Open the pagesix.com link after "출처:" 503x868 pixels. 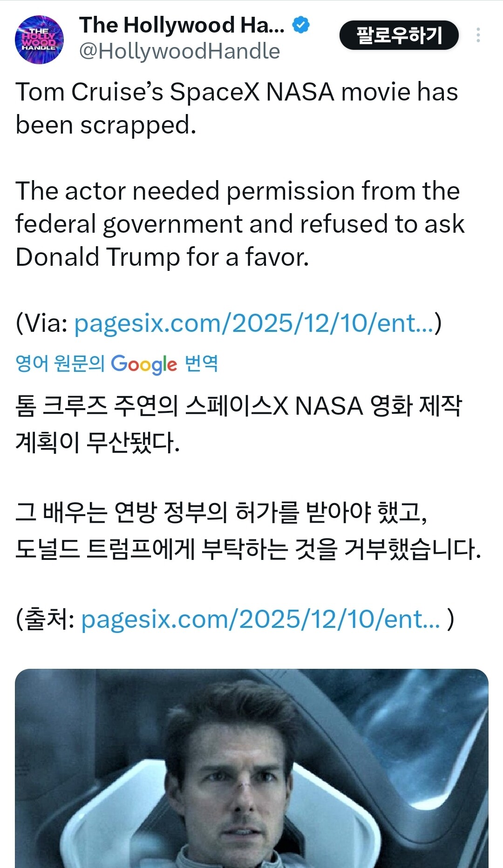pos(260,619)
